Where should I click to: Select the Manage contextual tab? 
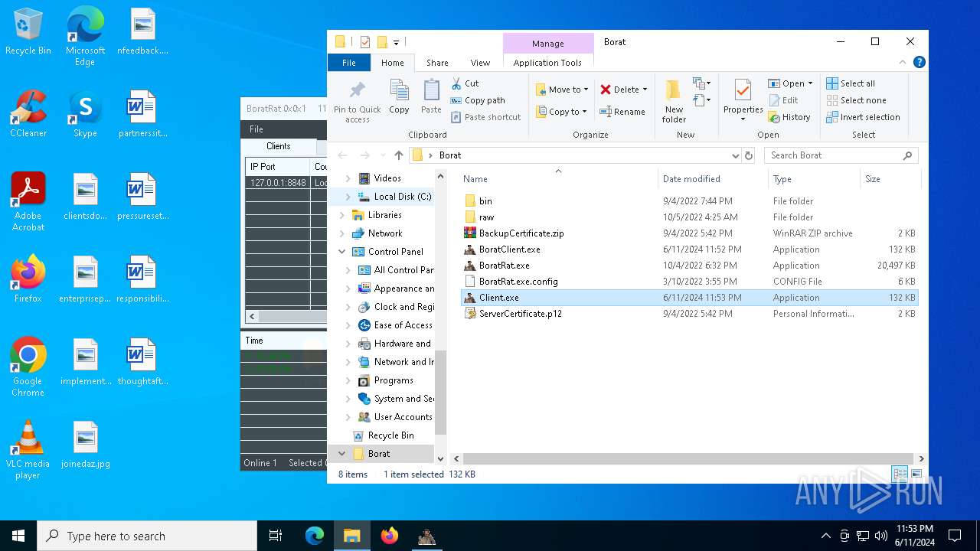548,44
